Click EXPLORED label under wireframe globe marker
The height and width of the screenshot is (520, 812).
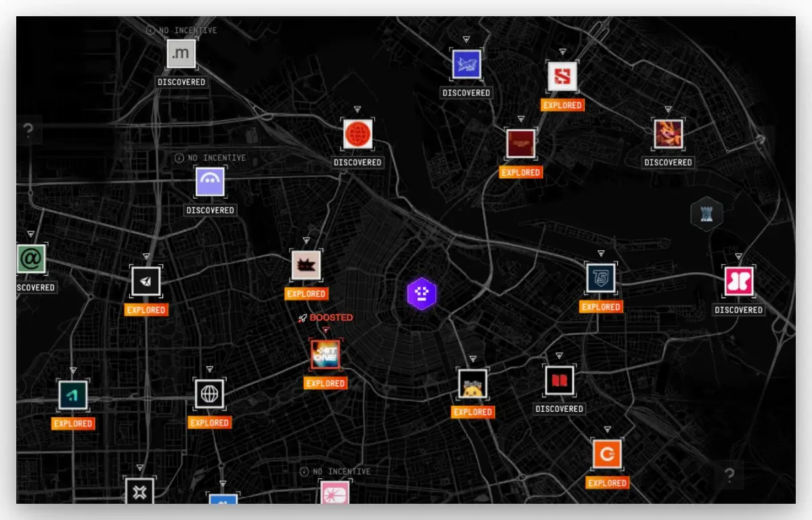(209, 423)
